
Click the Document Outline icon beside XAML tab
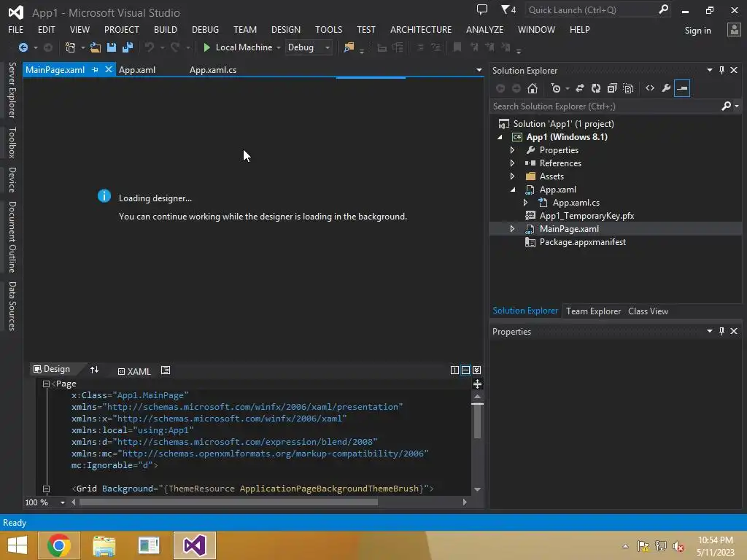(x=166, y=370)
